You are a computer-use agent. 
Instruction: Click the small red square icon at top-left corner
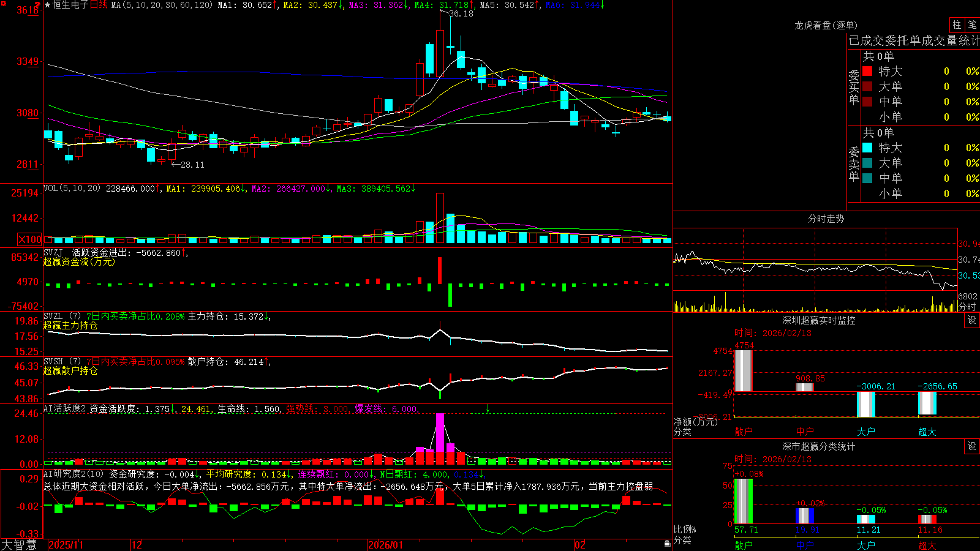[x=2, y=2]
